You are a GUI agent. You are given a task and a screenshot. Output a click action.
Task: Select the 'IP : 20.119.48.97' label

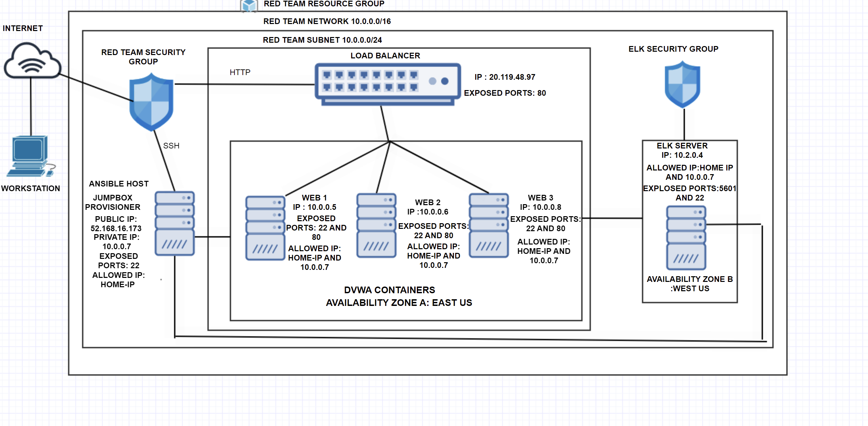pyautogui.click(x=505, y=77)
